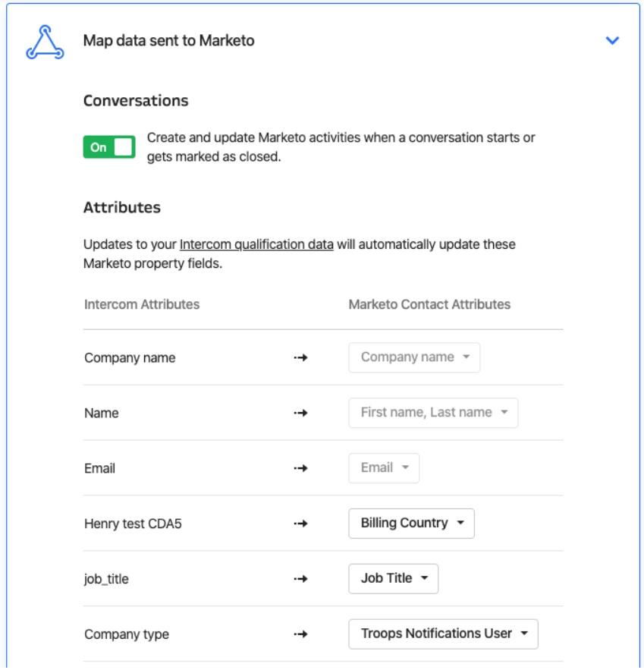Click the arrow icon beside Name
The height and width of the screenshot is (670, 644).
pos(300,413)
